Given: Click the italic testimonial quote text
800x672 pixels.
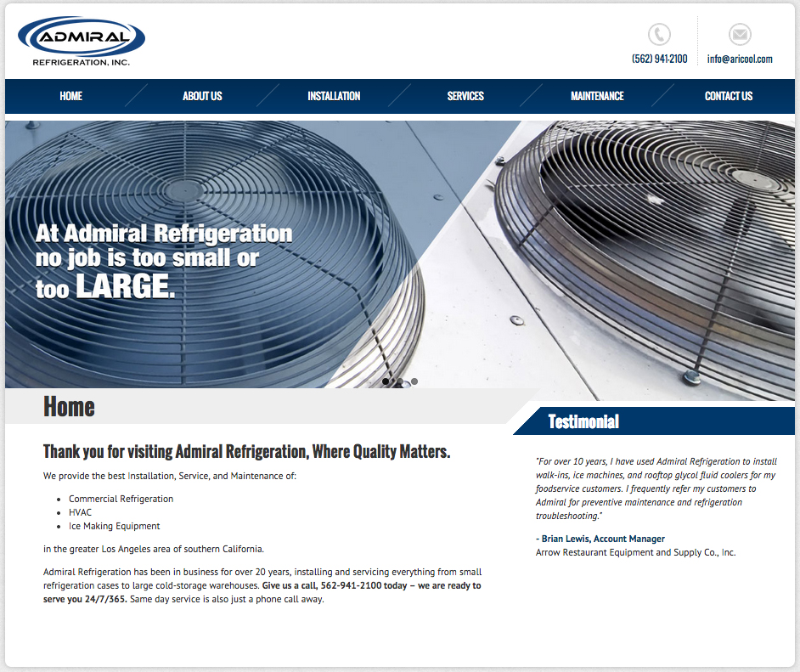Looking at the screenshot, I should coord(656,488).
